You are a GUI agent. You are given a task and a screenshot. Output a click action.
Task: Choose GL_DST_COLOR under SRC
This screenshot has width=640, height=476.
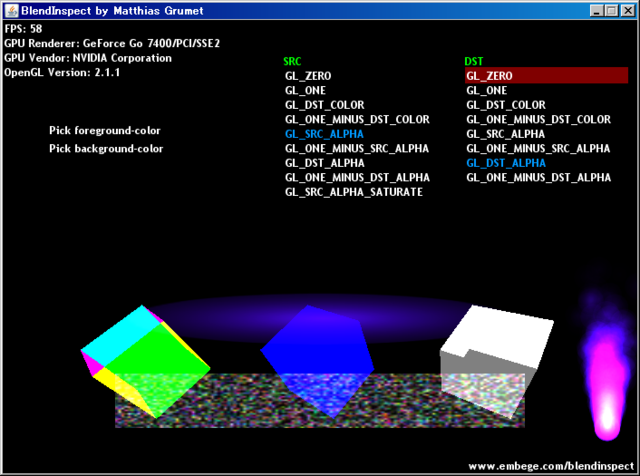tap(324, 105)
